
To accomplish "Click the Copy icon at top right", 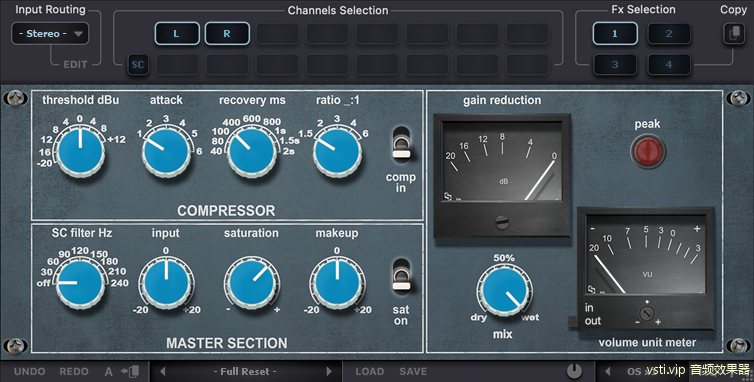I will 734,34.
